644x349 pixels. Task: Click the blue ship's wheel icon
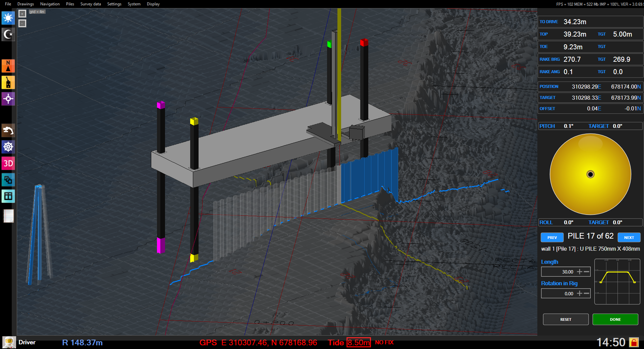pos(8,147)
